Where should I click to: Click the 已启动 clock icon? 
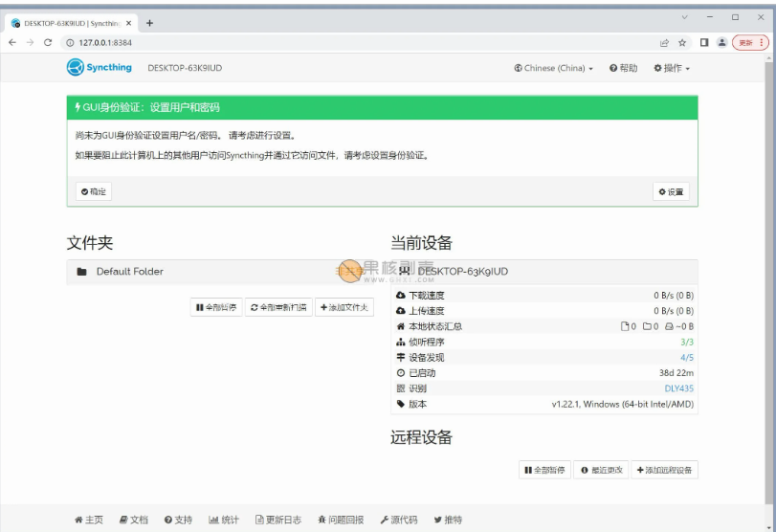click(401, 373)
